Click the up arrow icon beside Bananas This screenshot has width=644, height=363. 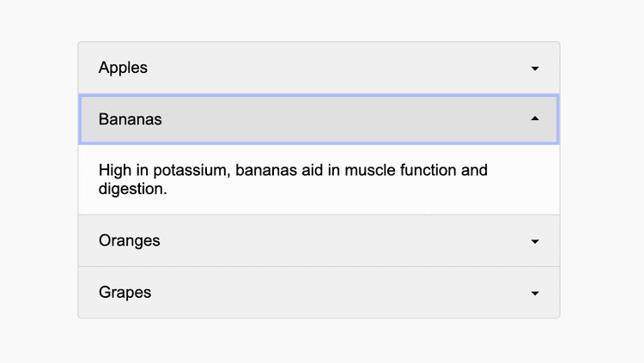point(535,119)
